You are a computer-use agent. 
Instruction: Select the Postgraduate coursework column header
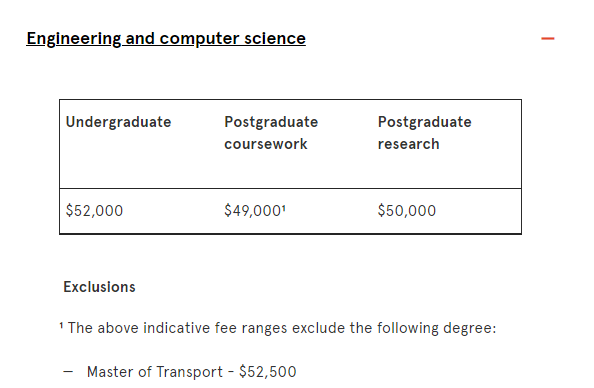pyautogui.click(x=271, y=133)
